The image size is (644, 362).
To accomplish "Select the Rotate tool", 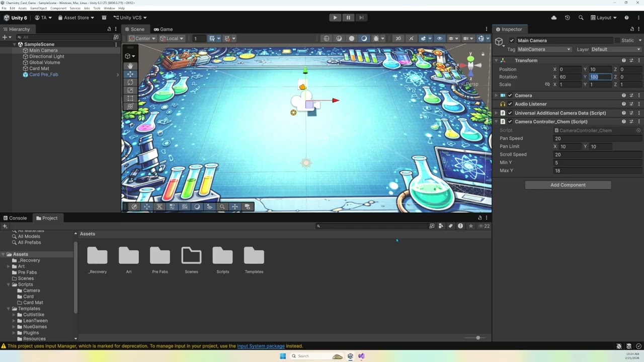I will pos(130,82).
